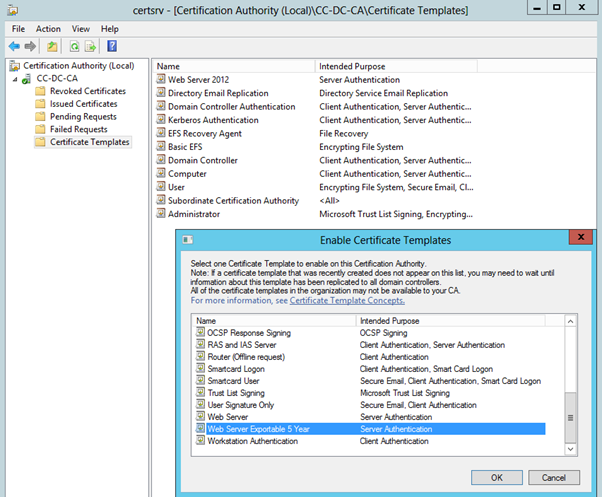Click the blue Help toolbar icon
The height and width of the screenshot is (497, 602).
coord(112,46)
